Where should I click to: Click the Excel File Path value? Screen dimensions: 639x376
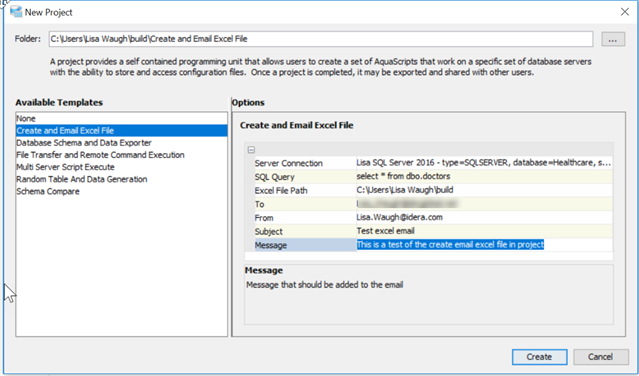tap(484, 190)
